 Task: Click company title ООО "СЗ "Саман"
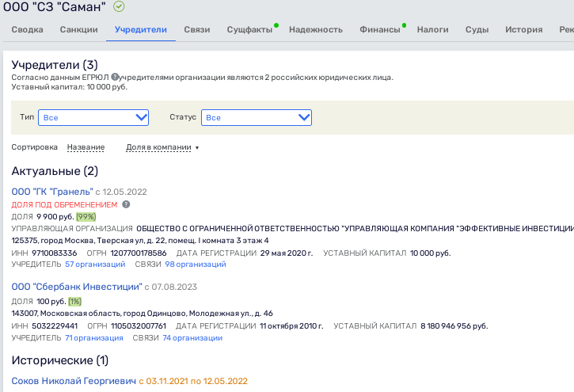54,6
